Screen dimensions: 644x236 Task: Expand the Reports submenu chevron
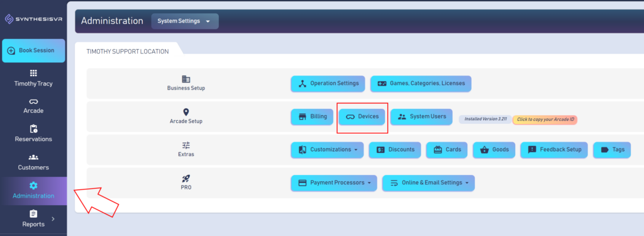53,219
